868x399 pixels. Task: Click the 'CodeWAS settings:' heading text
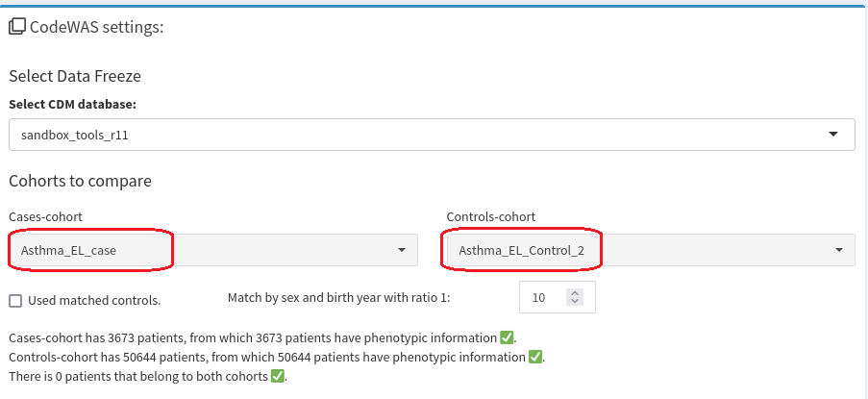(97, 27)
